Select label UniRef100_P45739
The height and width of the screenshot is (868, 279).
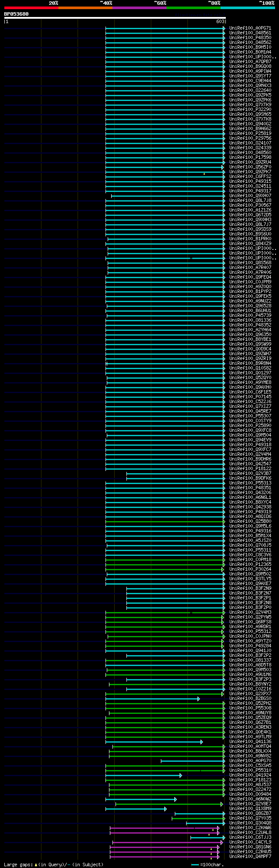click(250, 316)
